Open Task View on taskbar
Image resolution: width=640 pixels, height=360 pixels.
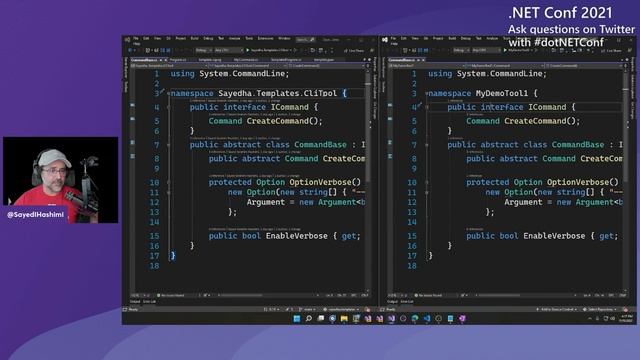pyautogui.click(x=321, y=318)
